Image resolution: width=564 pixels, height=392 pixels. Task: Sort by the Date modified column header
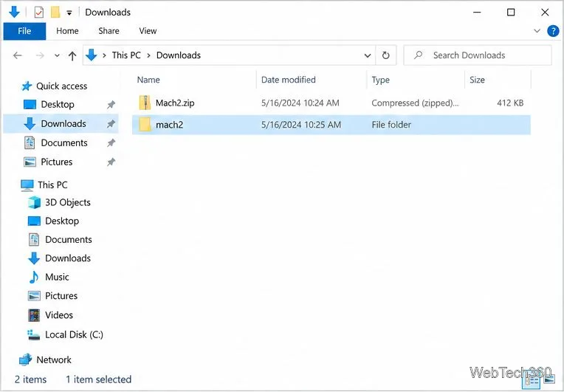click(x=289, y=80)
